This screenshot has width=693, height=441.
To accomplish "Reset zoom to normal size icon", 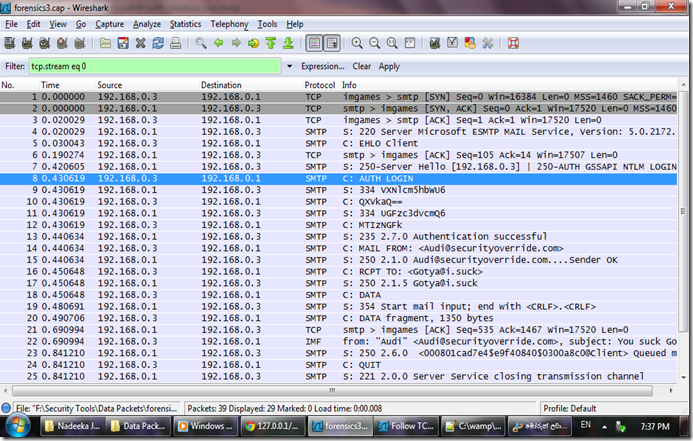I will [x=392, y=43].
